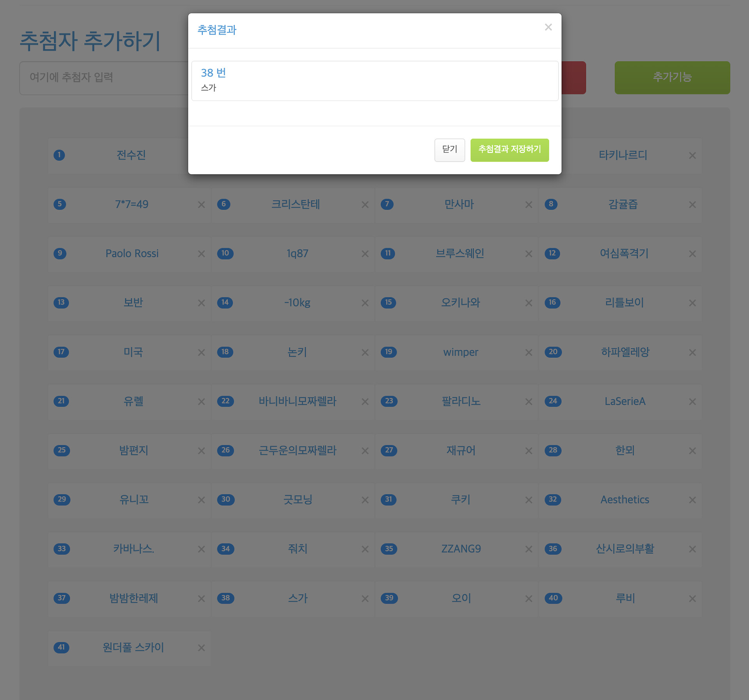Click 추첨결과 저장하기 button
This screenshot has height=700, width=749.
pos(509,149)
